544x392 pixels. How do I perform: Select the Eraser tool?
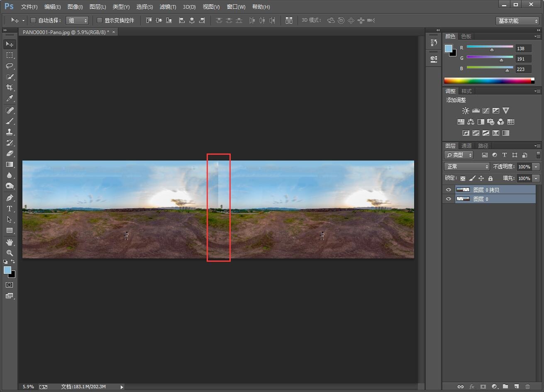click(10, 153)
